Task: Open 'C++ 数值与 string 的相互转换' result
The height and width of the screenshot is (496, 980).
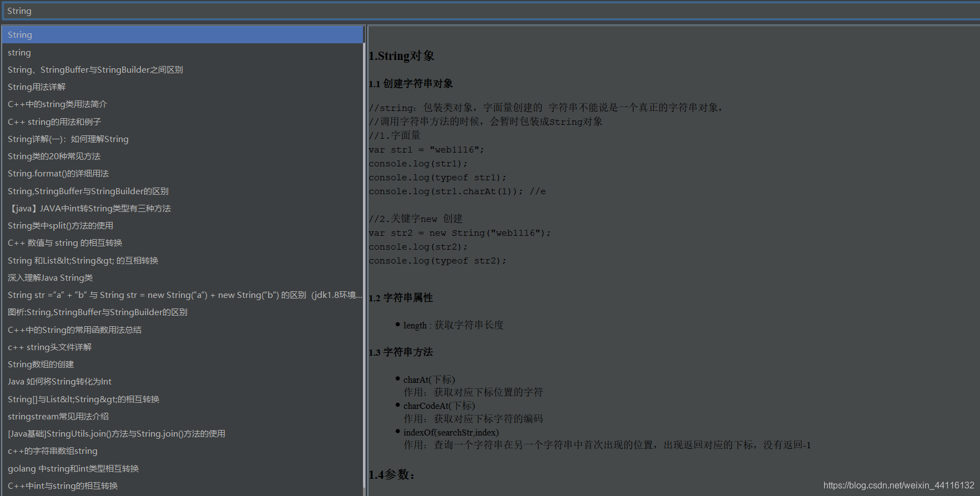Action: 183,242
